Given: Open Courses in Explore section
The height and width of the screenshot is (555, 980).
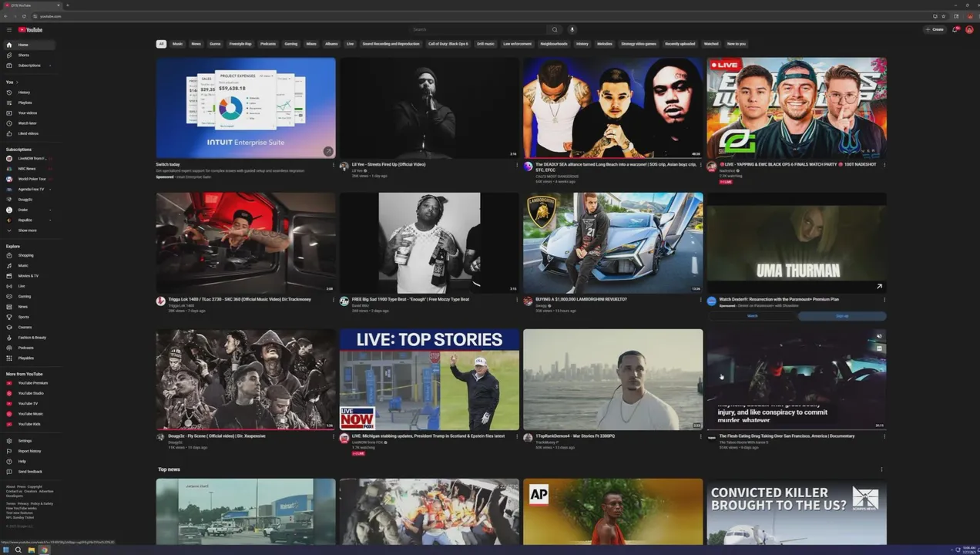Looking at the screenshot, I should (x=29, y=327).
